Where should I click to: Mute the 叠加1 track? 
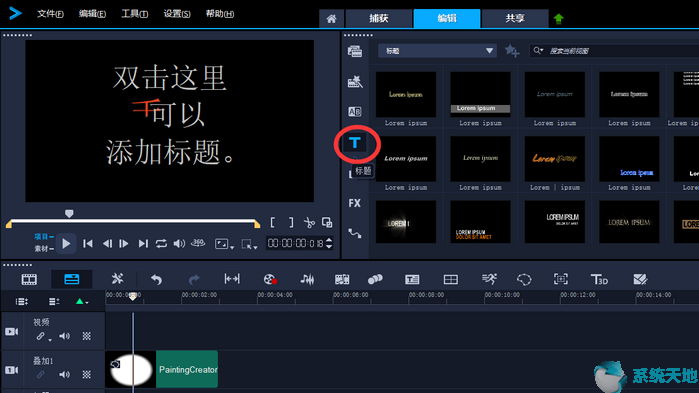tap(65, 374)
